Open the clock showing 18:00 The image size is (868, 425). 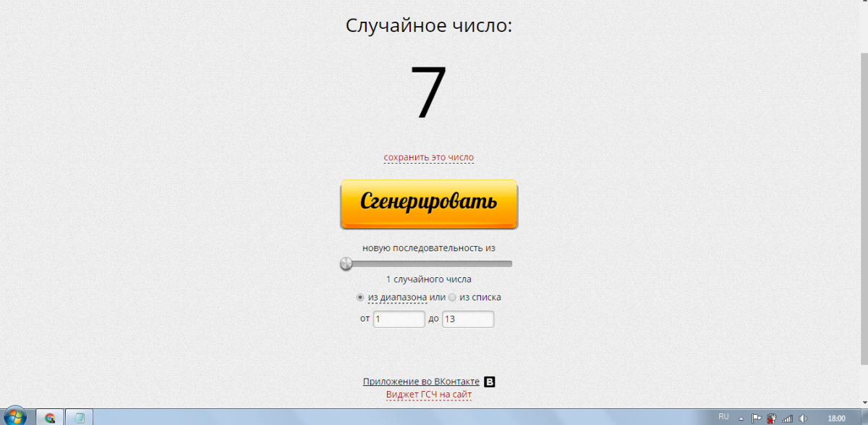(836, 418)
